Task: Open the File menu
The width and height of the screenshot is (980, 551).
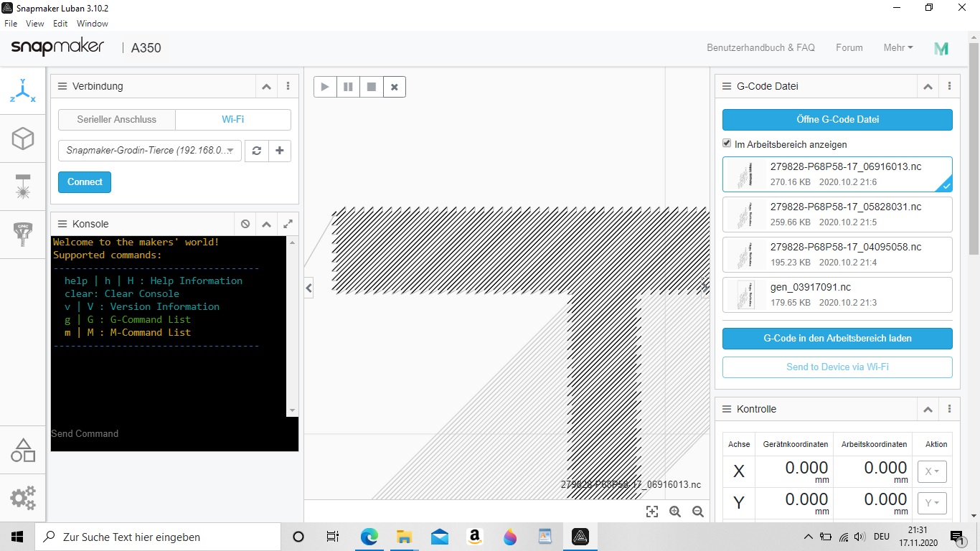Action: pyautogui.click(x=11, y=23)
